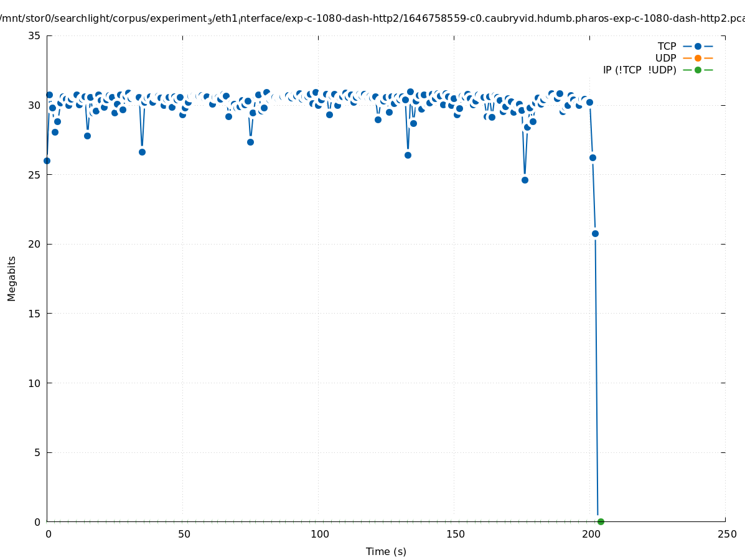This screenshot has height=560, width=745.
Task: Click the blue TCP legend marker
Action: pos(698,47)
